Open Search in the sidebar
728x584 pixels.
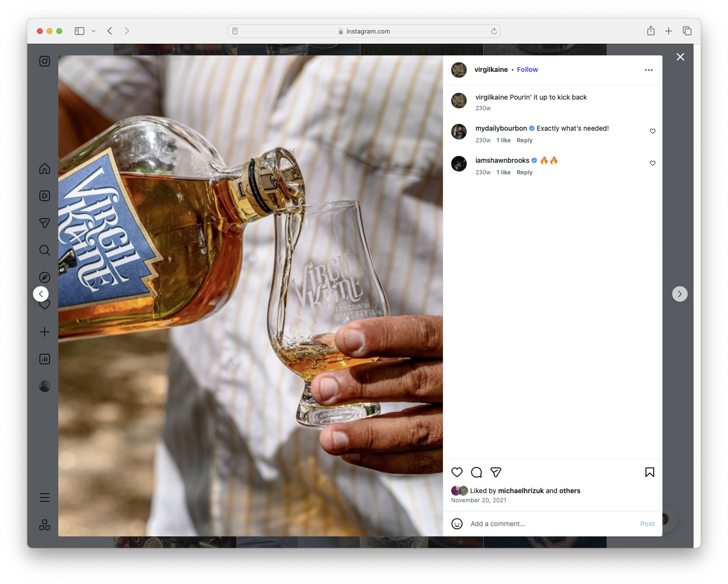45,250
